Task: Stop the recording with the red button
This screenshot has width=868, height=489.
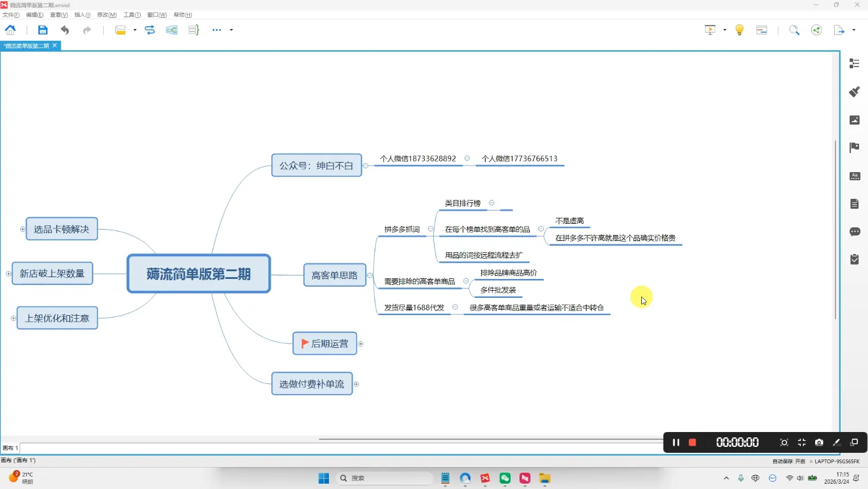Action: click(692, 442)
